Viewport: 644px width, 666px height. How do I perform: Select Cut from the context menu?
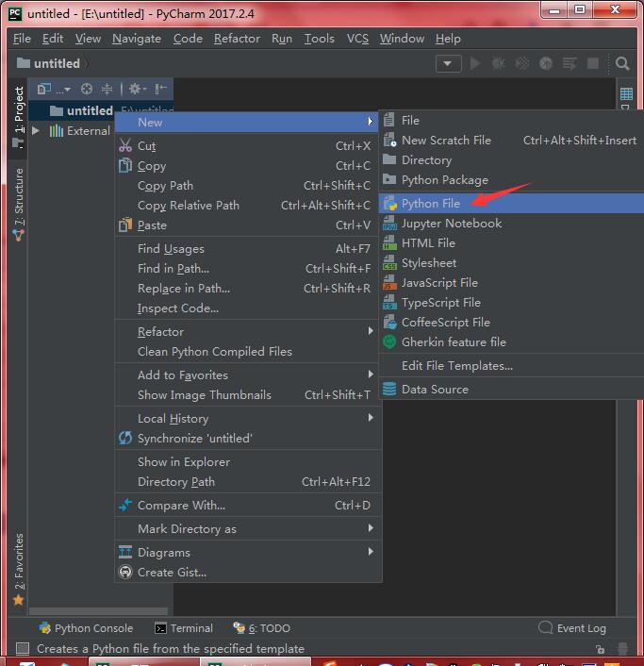pos(247,145)
